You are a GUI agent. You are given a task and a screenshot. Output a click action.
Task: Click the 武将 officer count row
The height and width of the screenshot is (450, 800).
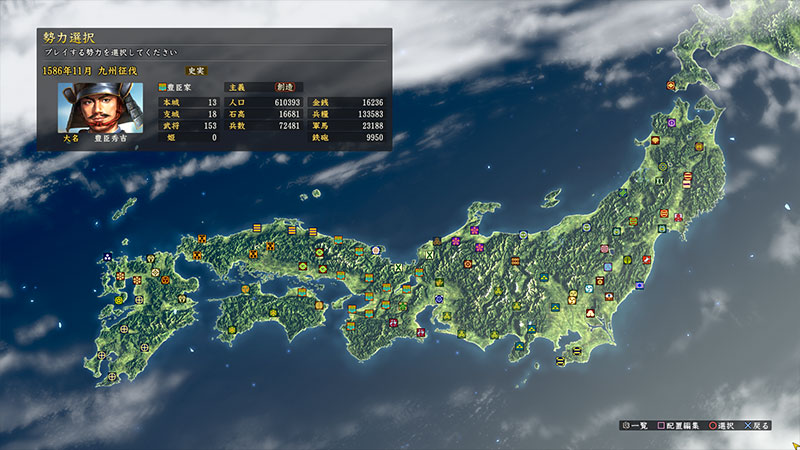(189, 126)
